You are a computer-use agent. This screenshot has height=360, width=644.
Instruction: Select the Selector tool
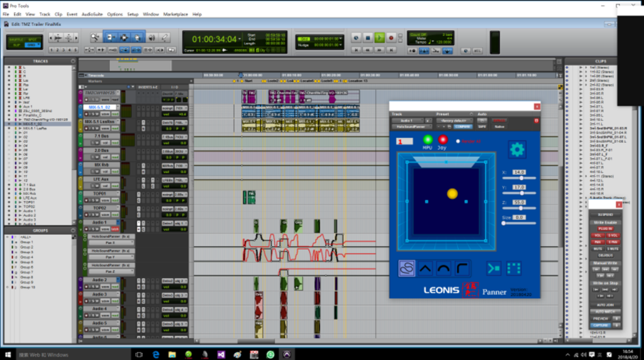[x=124, y=38]
